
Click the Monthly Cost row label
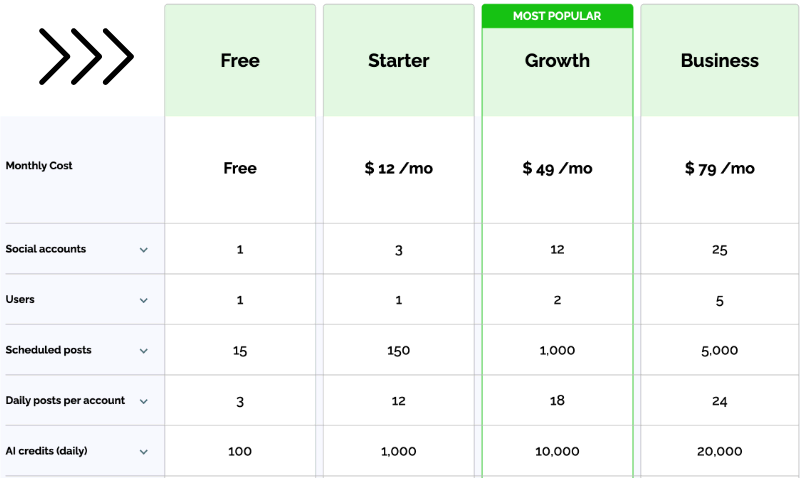39,166
